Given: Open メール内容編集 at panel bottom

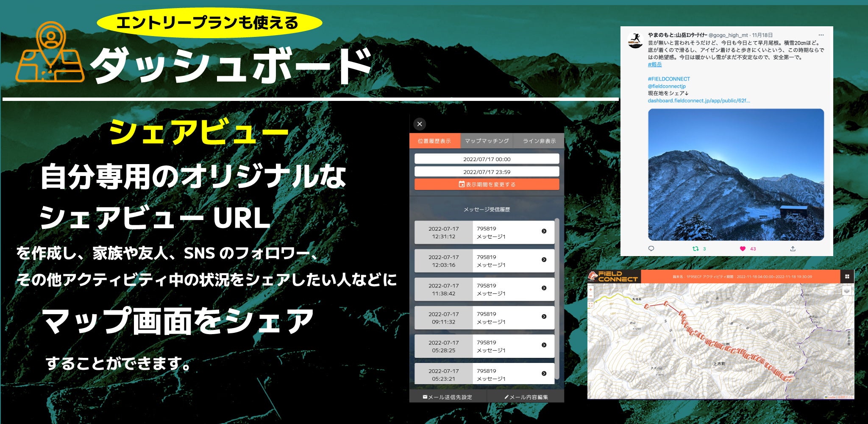Looking at the screenshot, I should click(526, 397).
